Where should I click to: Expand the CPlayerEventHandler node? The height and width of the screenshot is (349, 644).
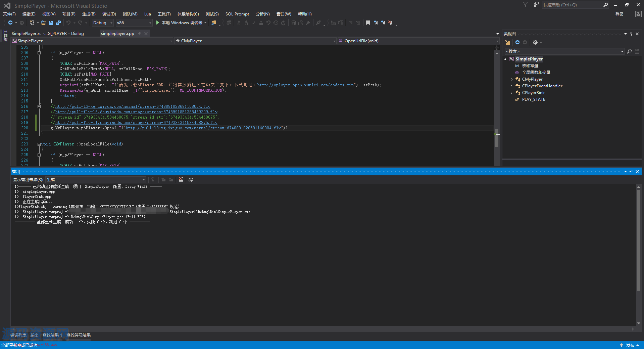(x=511, y=86)
